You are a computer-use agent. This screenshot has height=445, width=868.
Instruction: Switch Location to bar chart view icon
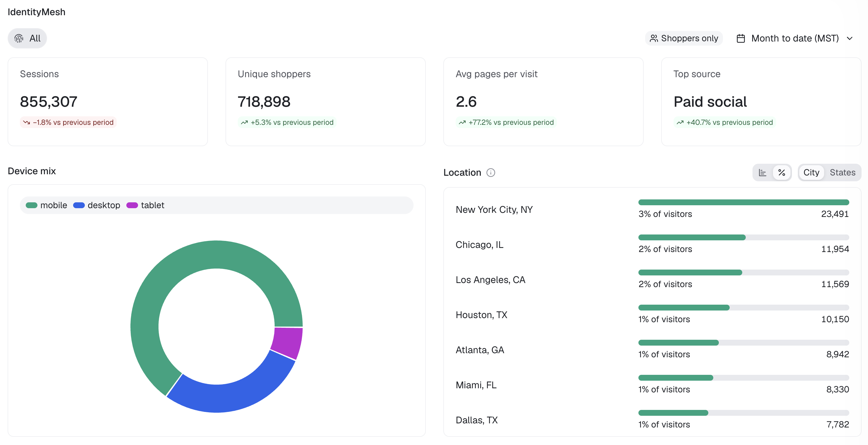762,173
